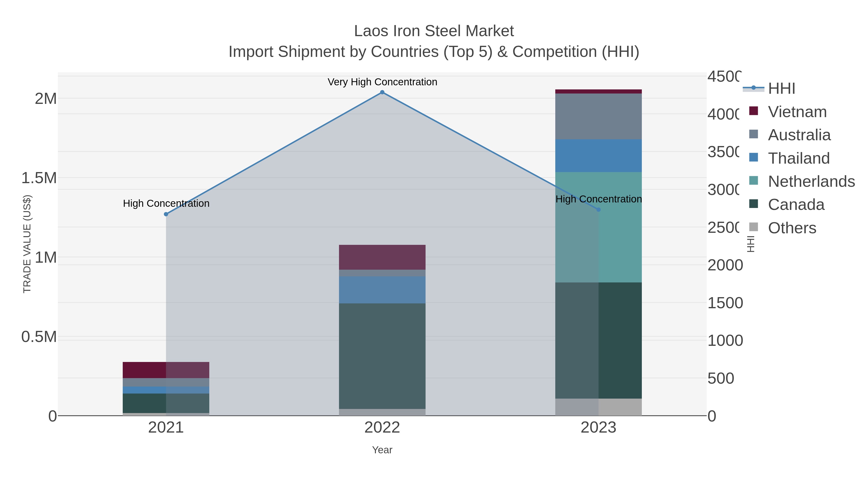Click the 'TRADE VALUE (US$)' axis title

click(27, 244)
